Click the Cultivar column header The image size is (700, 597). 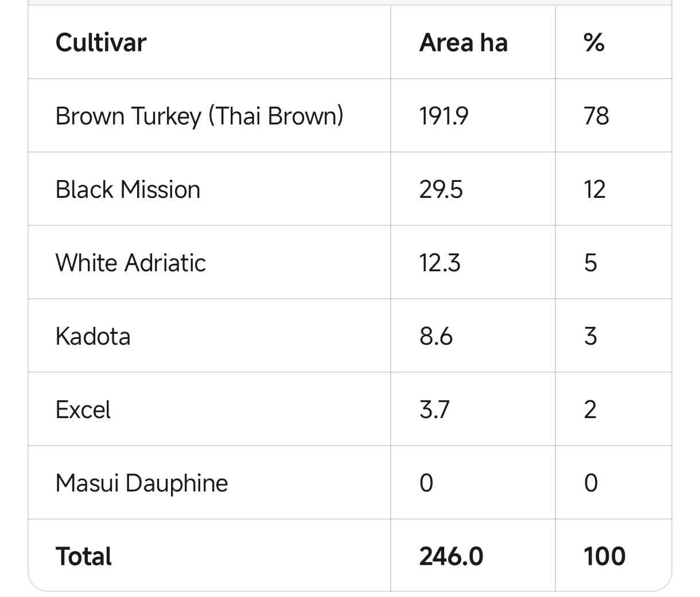[x=101, y=42]
